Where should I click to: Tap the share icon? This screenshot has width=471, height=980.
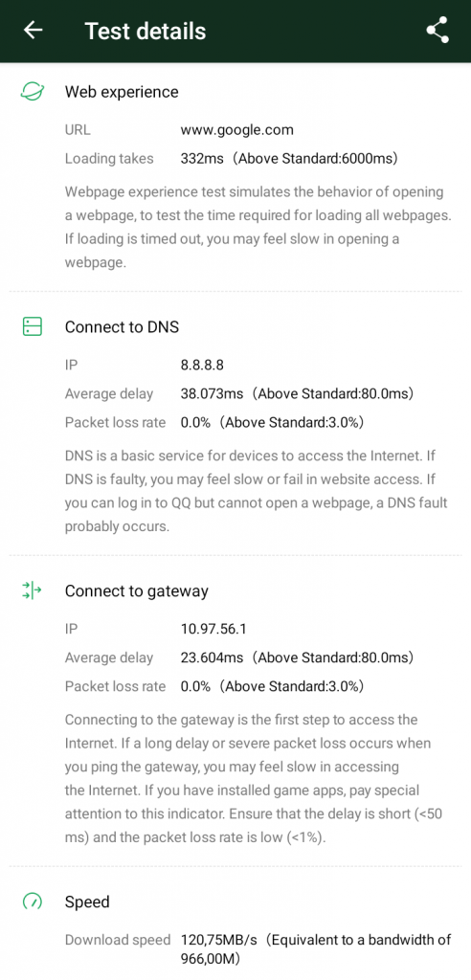(437, 30)
